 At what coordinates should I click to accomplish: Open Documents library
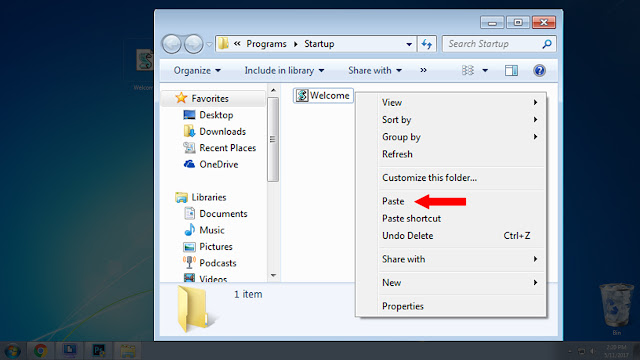(223, 213)
